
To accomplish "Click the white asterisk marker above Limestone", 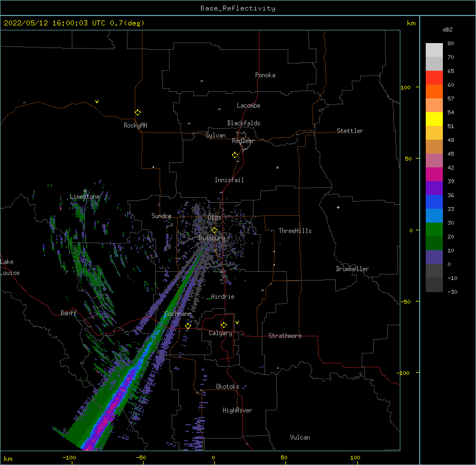I will (85, 191).
